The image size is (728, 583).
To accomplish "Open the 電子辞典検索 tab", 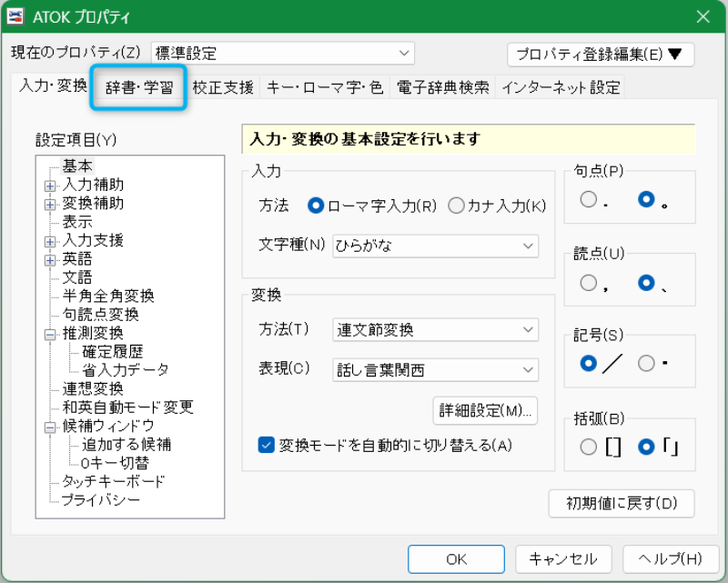I will click(x=442, y=87).
